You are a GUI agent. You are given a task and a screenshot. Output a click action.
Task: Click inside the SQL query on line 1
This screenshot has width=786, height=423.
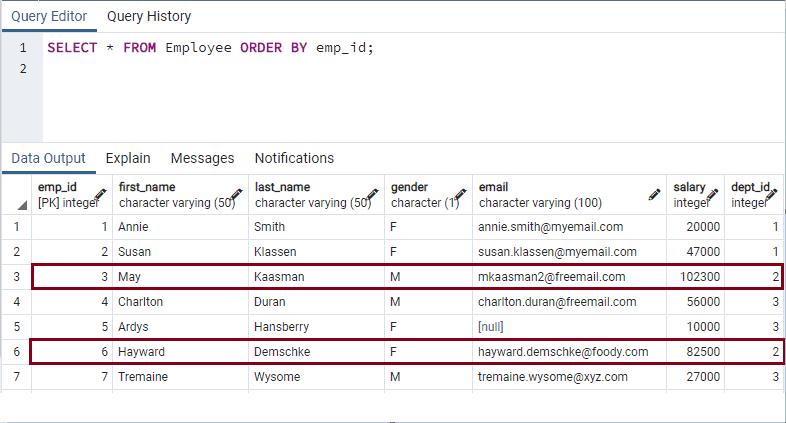click(x=210, y=48)
